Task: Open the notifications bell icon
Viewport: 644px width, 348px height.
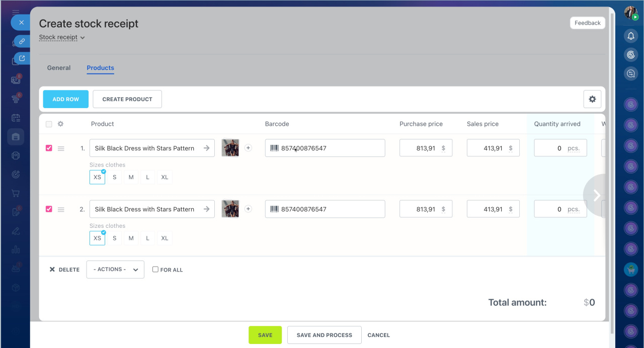Action: click(x=631, y=36)
